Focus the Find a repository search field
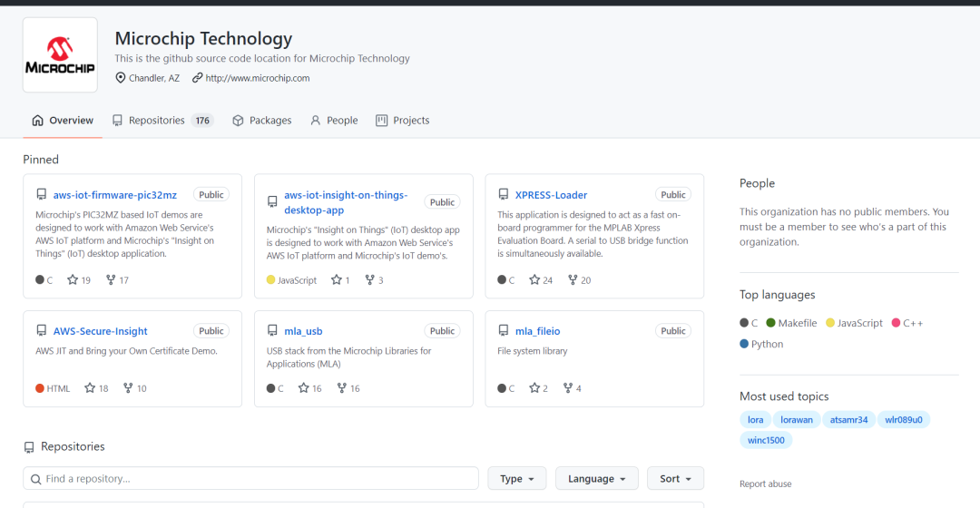980x508 pixels. (x=250, y=479)
